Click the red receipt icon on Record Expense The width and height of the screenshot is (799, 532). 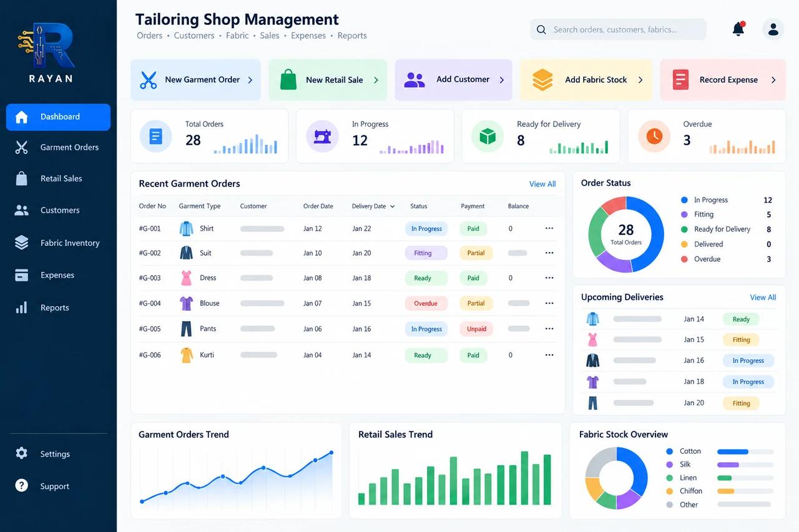click(680, 80)
